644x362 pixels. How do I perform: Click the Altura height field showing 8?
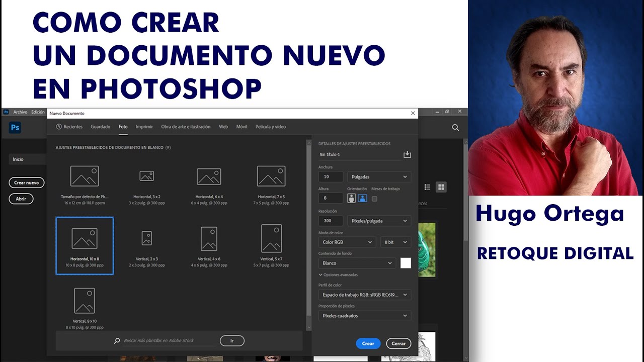click(x=331, y=198)
